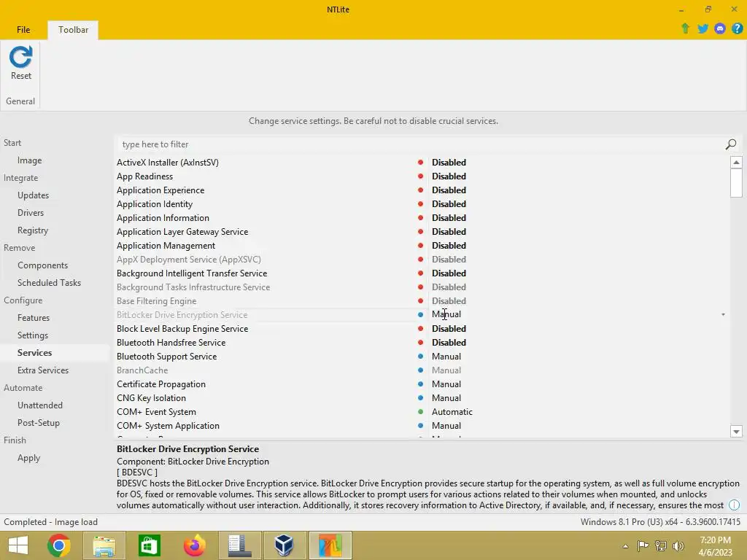Click Manual status of Certificate Propagation
Image resolution: width=747 pixels, height=560 pixels.
click(446, 384)
